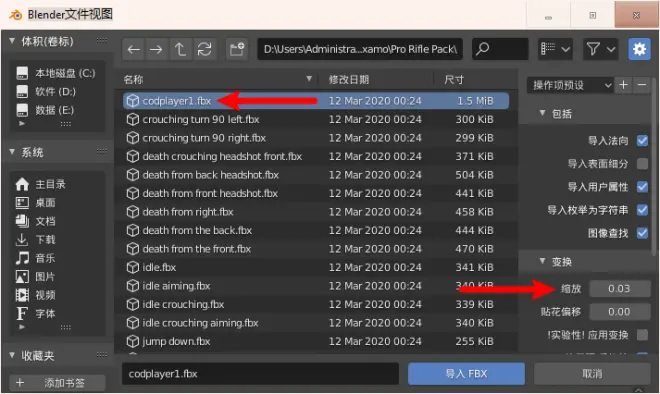Viewport: 660px width, 394px height.
Task: Toggle the 导入用户属性 checkbox
Action: [x=642, y=186]
